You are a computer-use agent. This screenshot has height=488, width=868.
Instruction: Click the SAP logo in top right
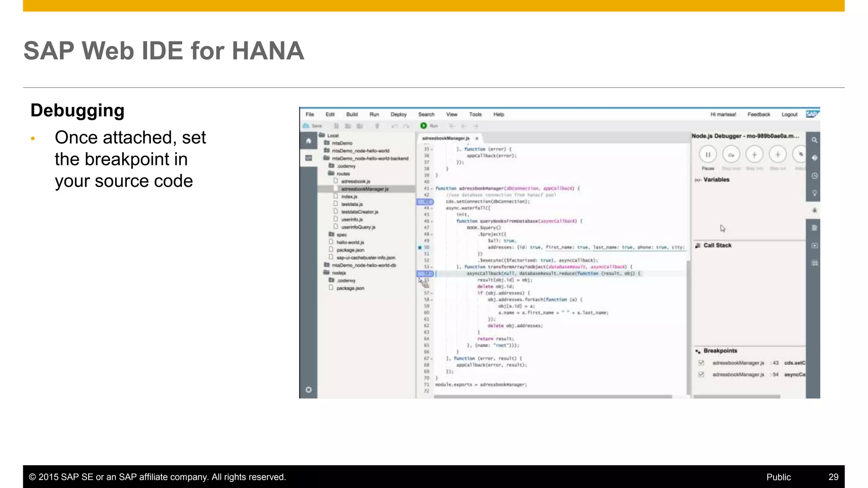point(812,114)
